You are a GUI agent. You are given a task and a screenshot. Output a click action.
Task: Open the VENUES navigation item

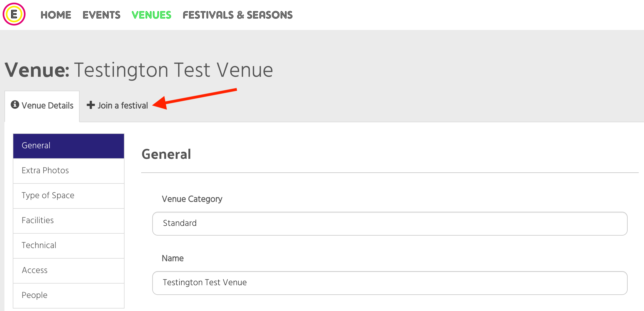151,15
